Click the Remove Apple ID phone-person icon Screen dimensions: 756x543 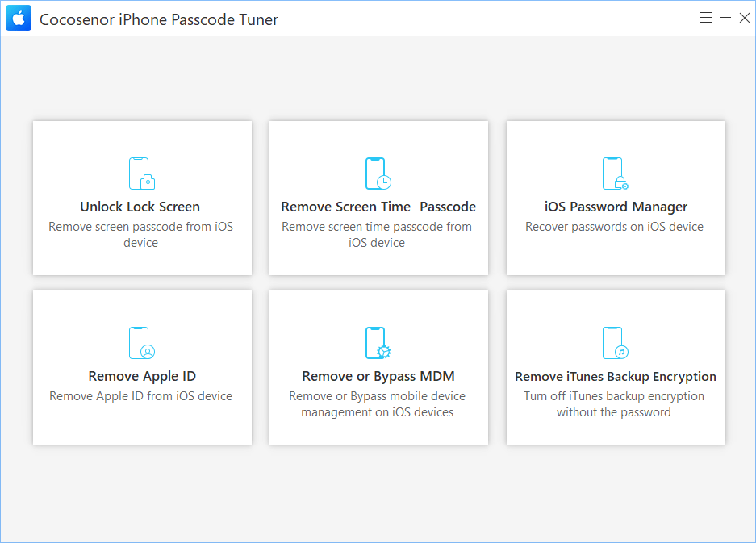(142, 343)
